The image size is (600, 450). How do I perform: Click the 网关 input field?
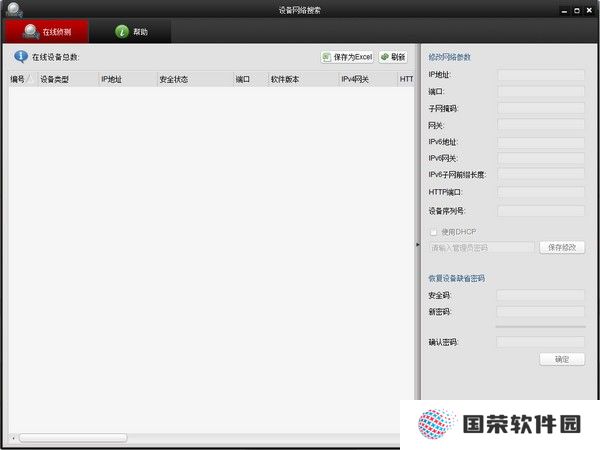pos(541,125)
